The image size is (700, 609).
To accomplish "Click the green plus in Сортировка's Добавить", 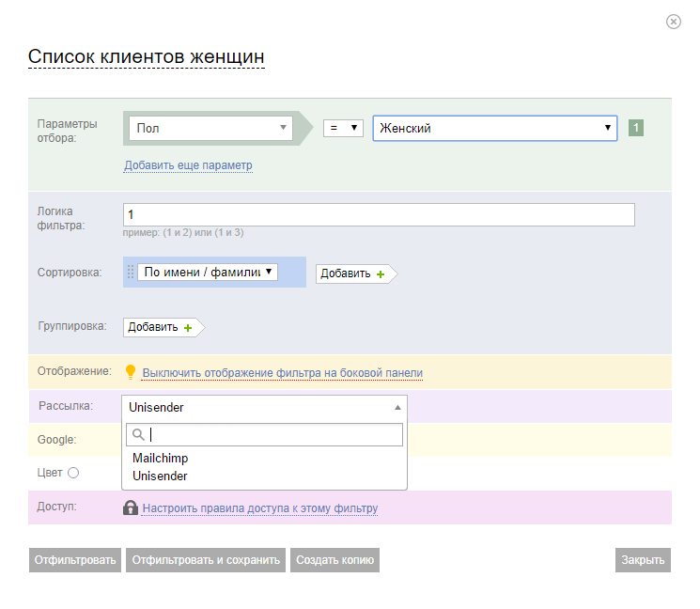I will 381,274.
